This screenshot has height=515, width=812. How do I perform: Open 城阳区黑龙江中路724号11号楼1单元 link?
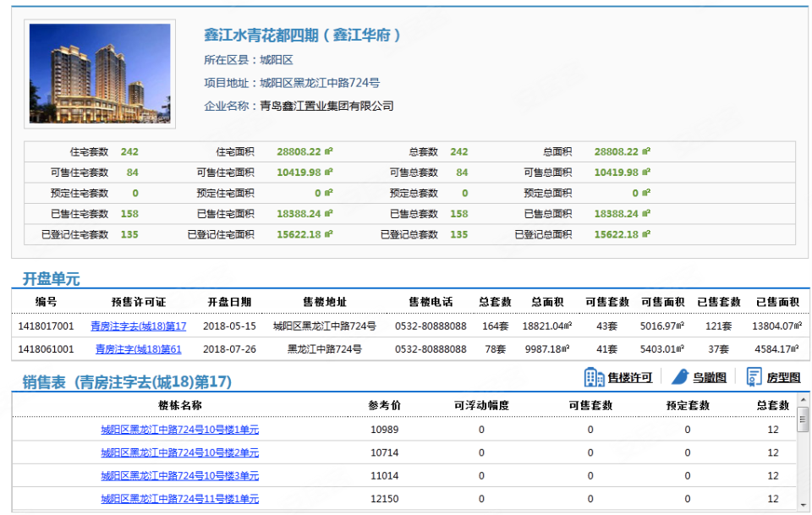(x=179, y=499)
